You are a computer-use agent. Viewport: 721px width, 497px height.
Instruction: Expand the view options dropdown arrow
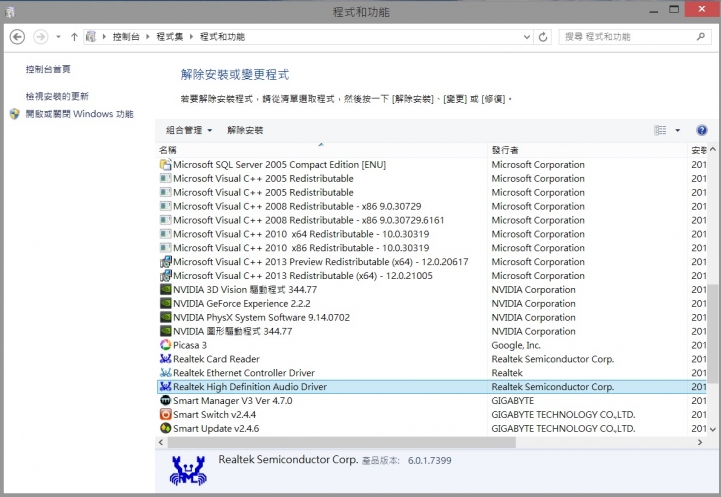click(677, 131)
